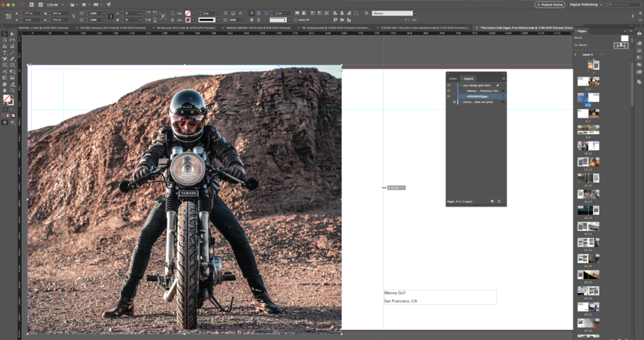Click the Scissors tool
The height and width of the screenshot is (340, 644).
point(5,72)
